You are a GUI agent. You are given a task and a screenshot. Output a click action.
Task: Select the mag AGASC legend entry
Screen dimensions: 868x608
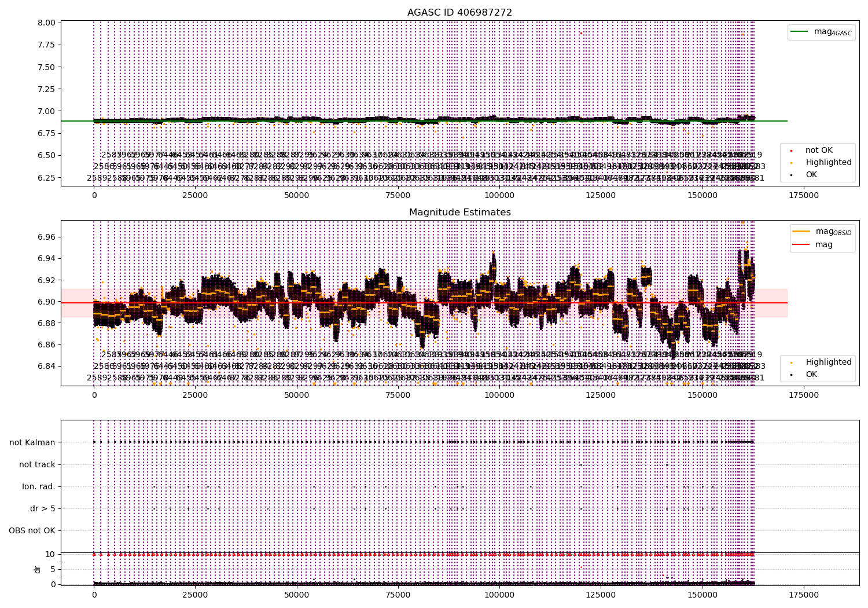(x=821, y=32)
